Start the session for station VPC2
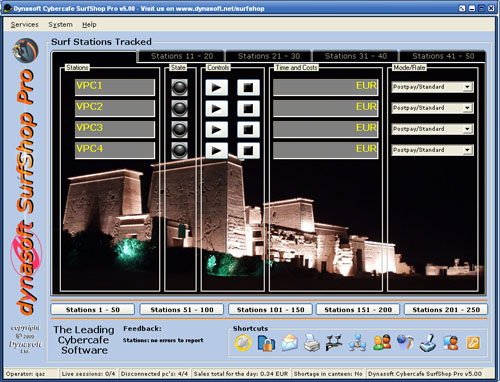This screenshot has height=382, width=500. [x=217, y=108]
